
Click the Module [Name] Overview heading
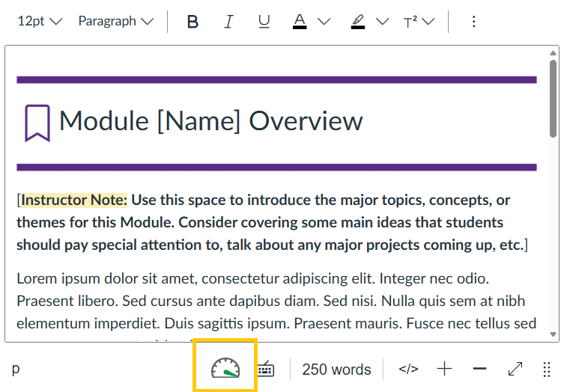(x=210, y=121)
